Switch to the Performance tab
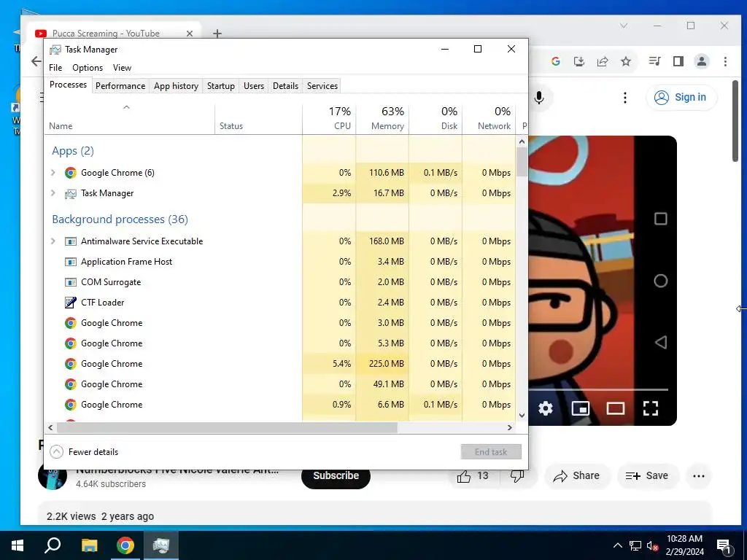 [120, 86]
